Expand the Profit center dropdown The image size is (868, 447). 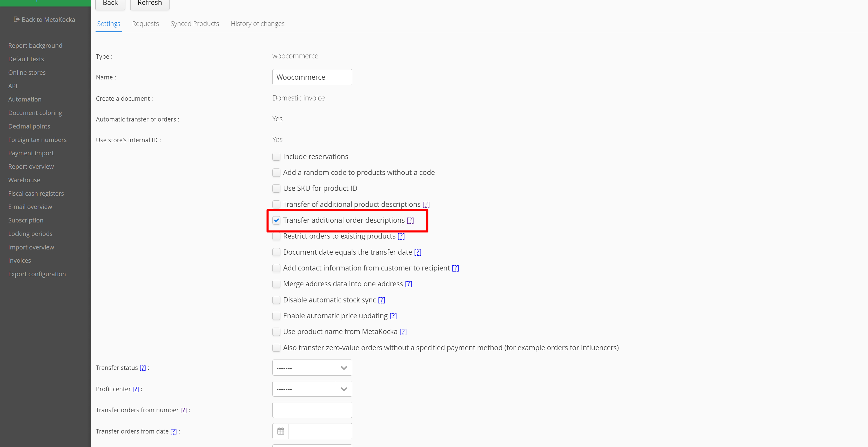click(x=312, y=389)
